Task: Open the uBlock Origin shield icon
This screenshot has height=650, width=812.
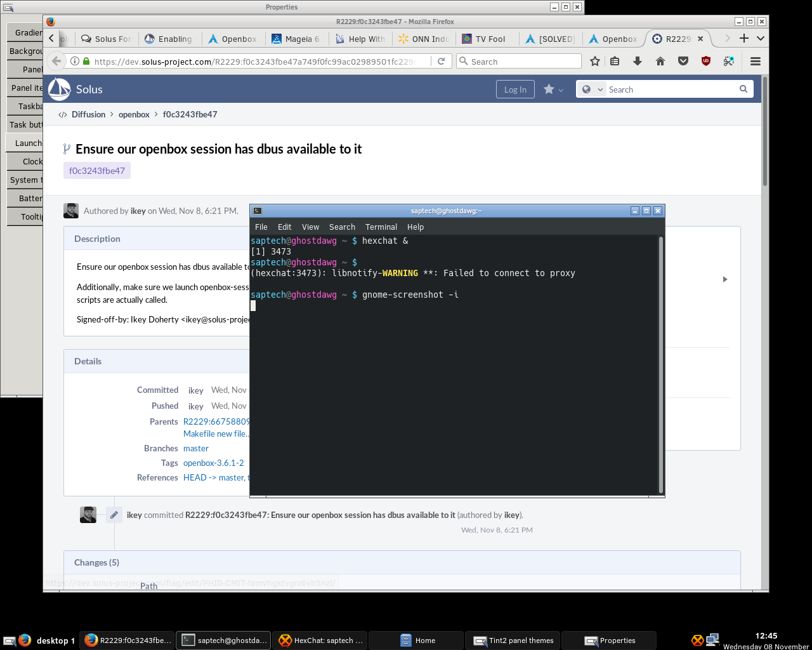Action: coord(705,61)
